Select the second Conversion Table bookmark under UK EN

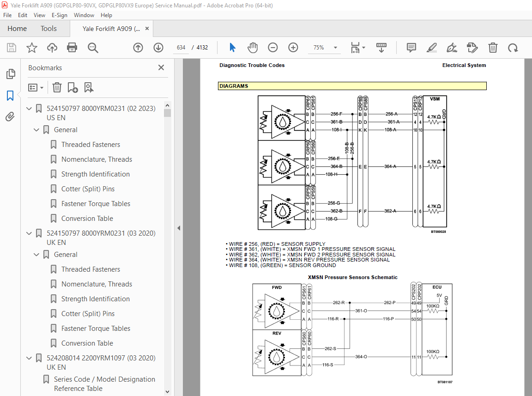click(87, 343)
